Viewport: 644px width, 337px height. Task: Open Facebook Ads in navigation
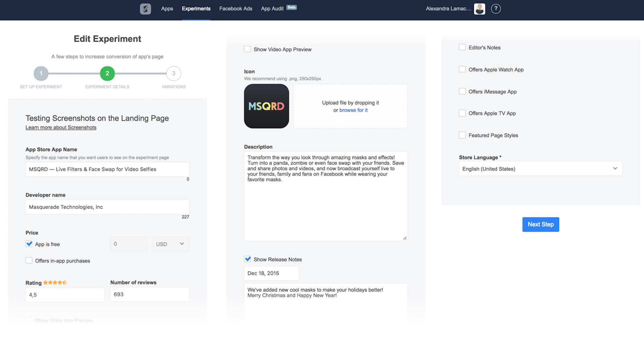[x=236, y=9]
